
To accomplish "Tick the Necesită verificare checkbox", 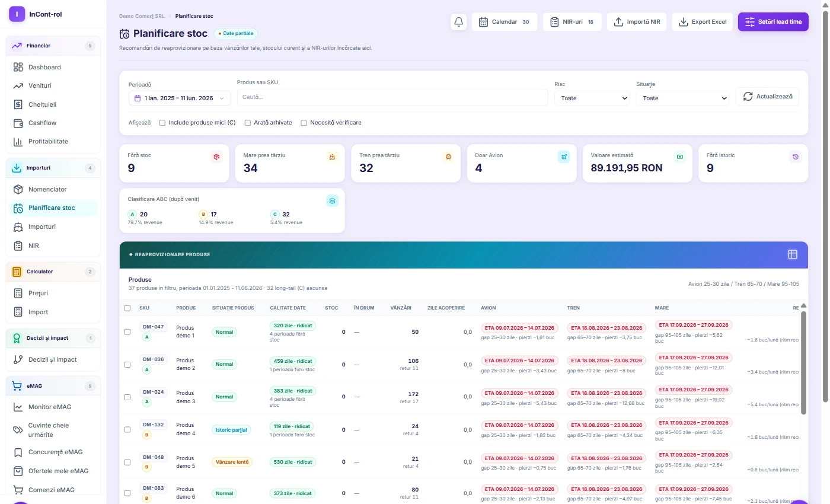I will 304,123.
